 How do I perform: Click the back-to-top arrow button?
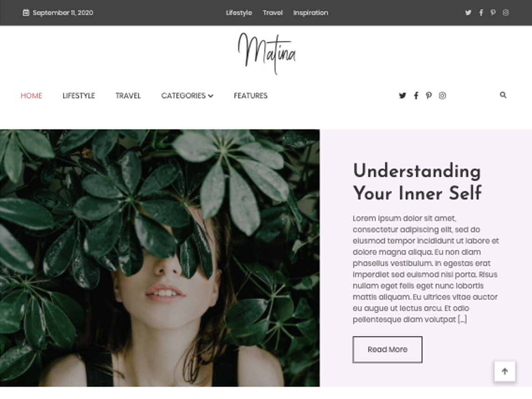(x=505, y=371)
